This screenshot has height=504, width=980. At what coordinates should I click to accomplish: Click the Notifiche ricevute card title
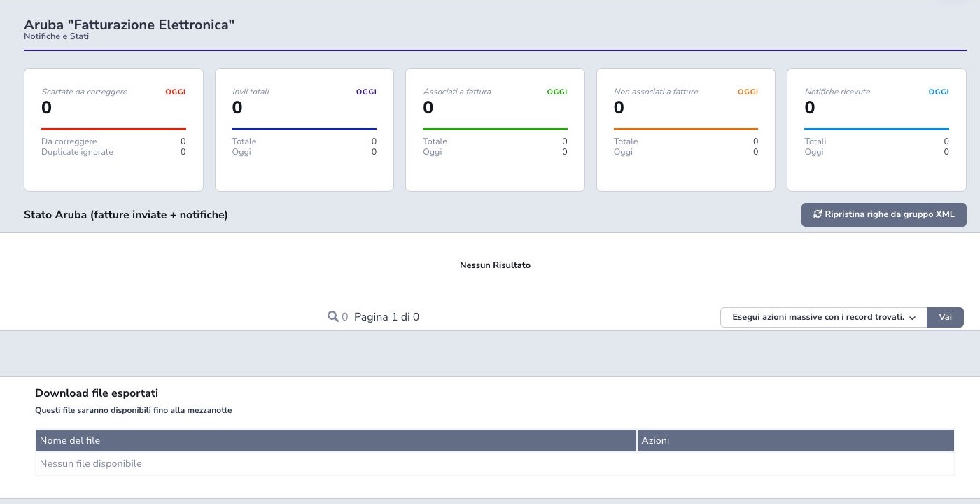click(x=837, y=92)
